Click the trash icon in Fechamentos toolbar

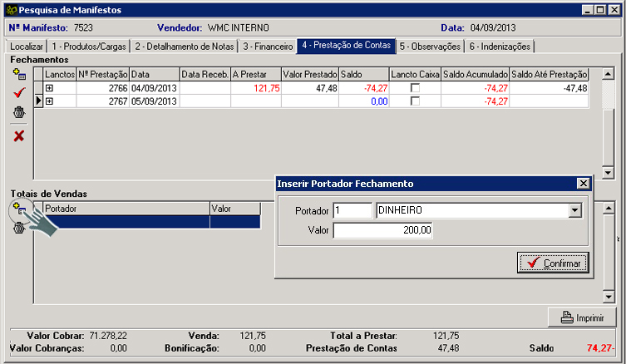click(x=19, y=111)
